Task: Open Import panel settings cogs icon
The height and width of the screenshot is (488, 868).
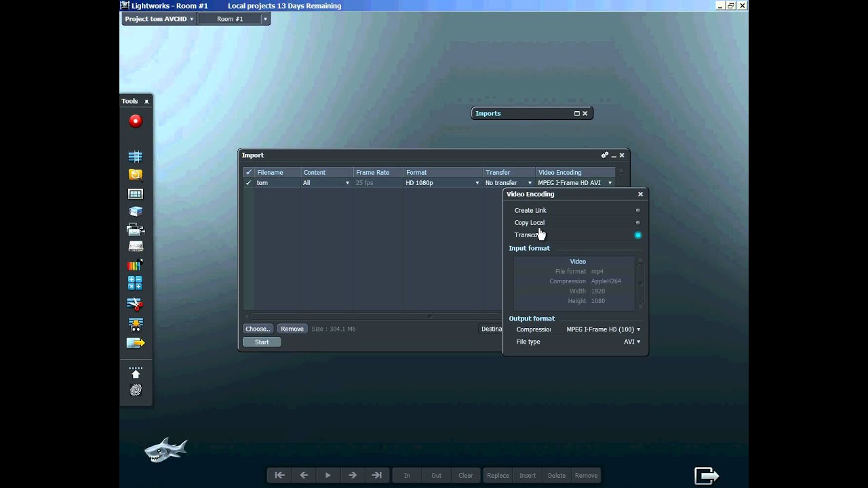Action: [605, 155]
